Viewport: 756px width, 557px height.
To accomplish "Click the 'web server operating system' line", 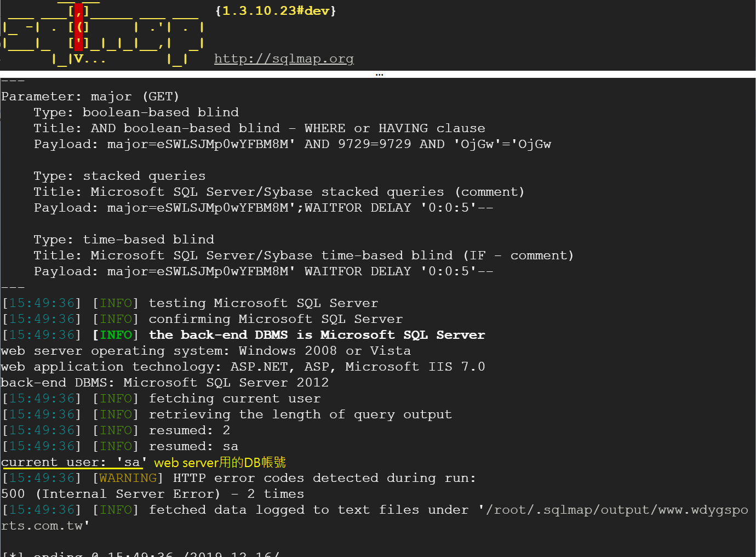I will [206, 351].
